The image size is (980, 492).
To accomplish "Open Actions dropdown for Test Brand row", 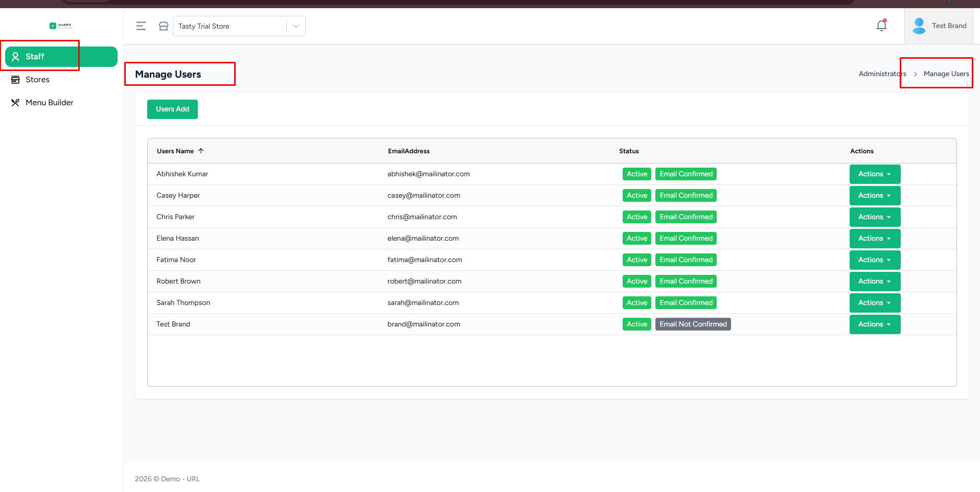I will coord(874,324).
